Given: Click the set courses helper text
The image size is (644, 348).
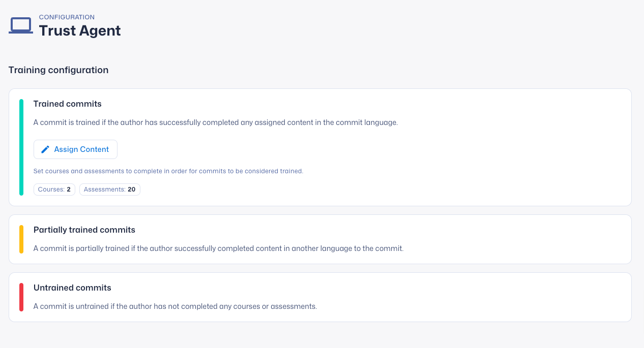Looking at the screenshot, I should (x=168, y=171).
